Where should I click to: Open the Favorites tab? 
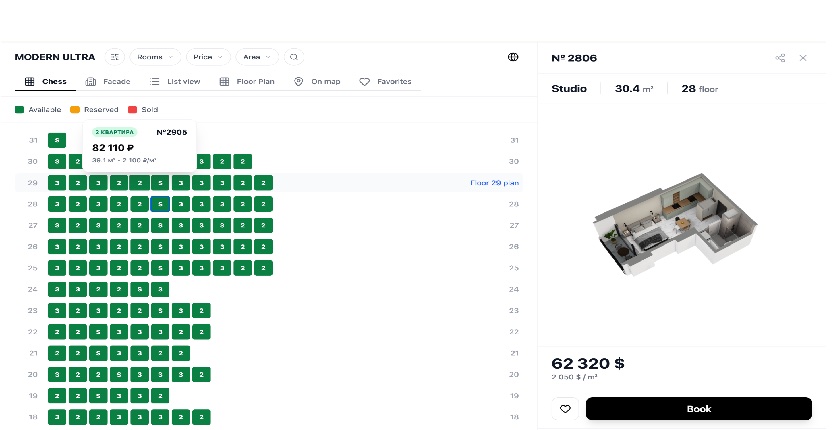tap(385, 81)
